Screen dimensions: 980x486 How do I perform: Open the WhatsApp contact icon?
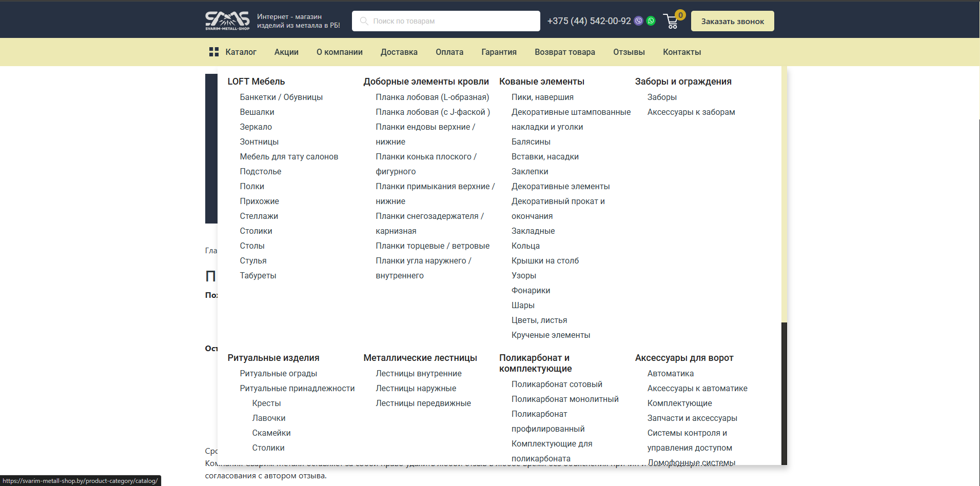tap(651, 21)
